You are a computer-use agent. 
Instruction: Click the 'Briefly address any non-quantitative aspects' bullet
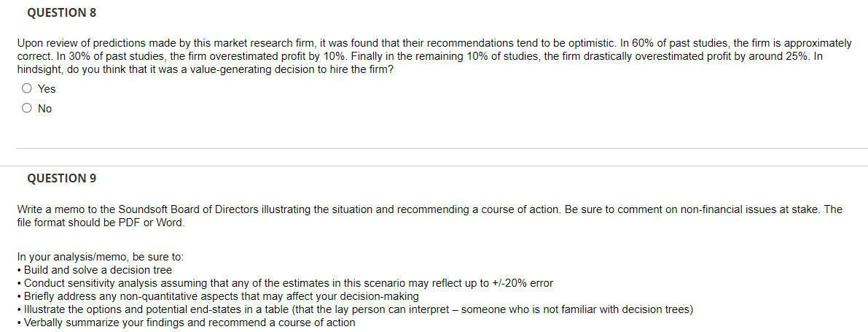(x=218, y=296)
